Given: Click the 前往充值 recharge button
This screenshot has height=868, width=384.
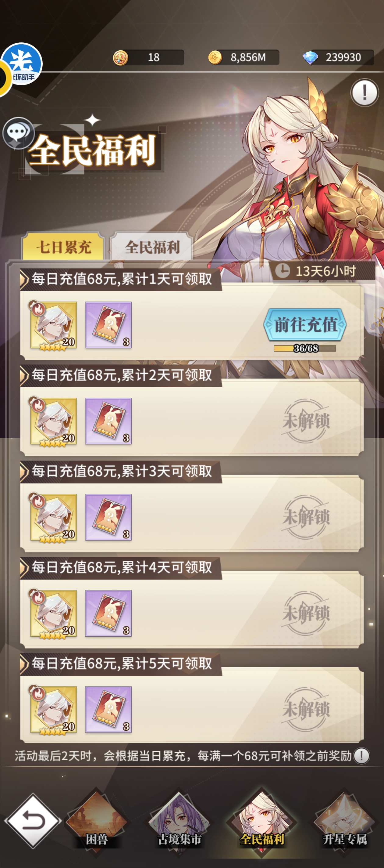Looking at the screenshot, I should click(x=305, y=324).
